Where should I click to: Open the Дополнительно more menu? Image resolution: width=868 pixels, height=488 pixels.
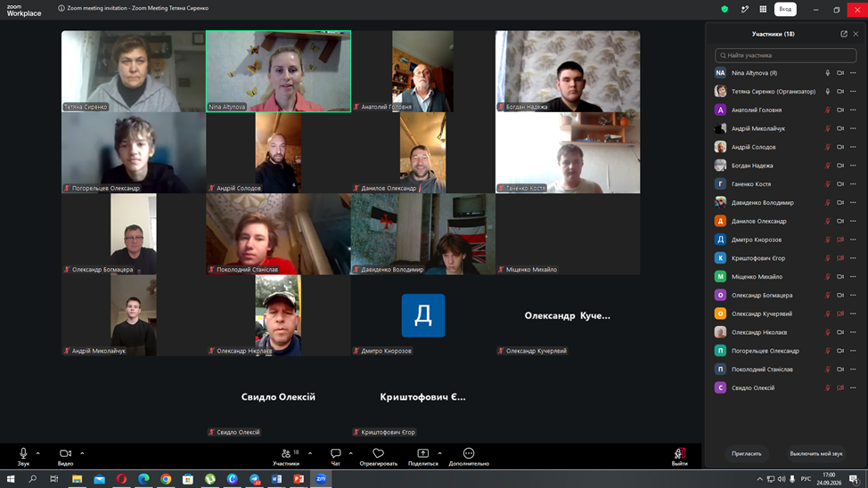tap(469, 457)
